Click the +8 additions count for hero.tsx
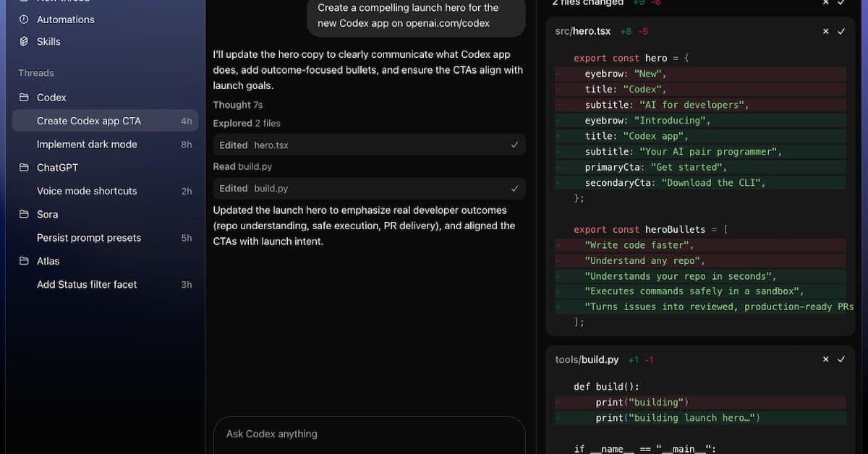The image size is (868, 454). pos(626,31)
